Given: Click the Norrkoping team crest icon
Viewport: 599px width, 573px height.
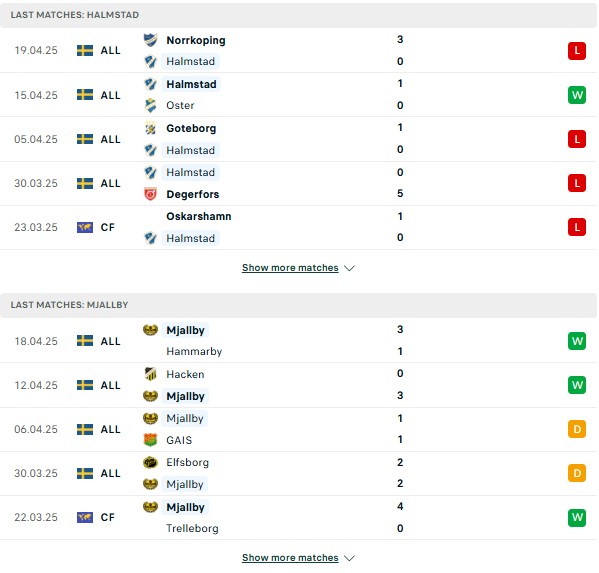Looking at the screenshot, I should coord(151,40).
